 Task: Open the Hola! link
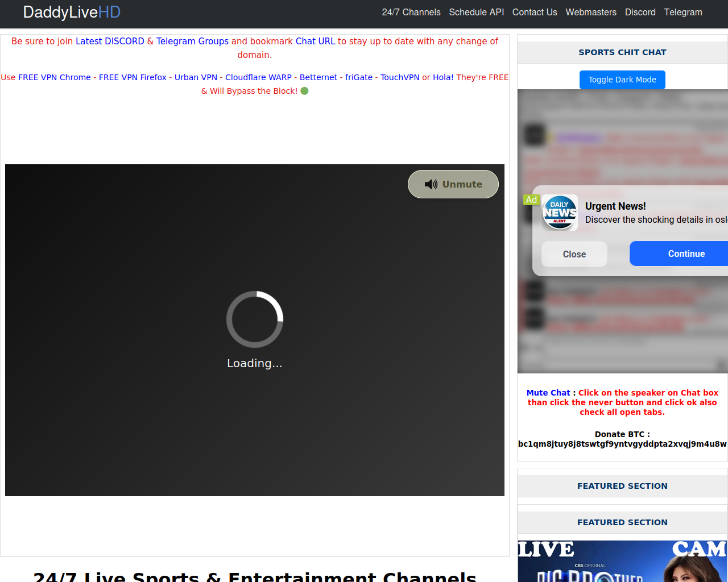[x=443, y=77]
